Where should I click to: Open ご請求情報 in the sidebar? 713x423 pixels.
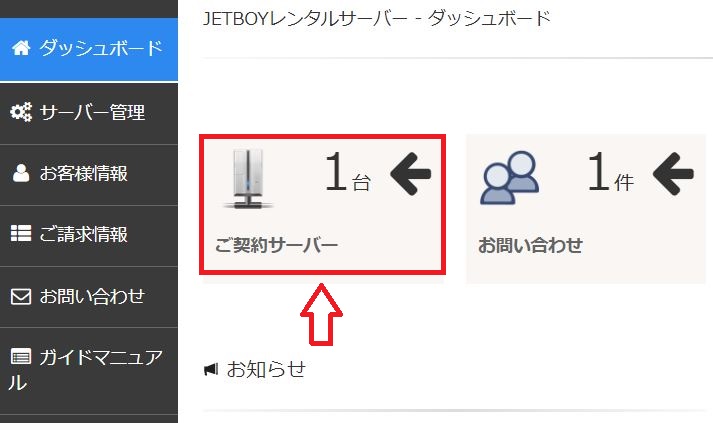(x=89, y=236)
